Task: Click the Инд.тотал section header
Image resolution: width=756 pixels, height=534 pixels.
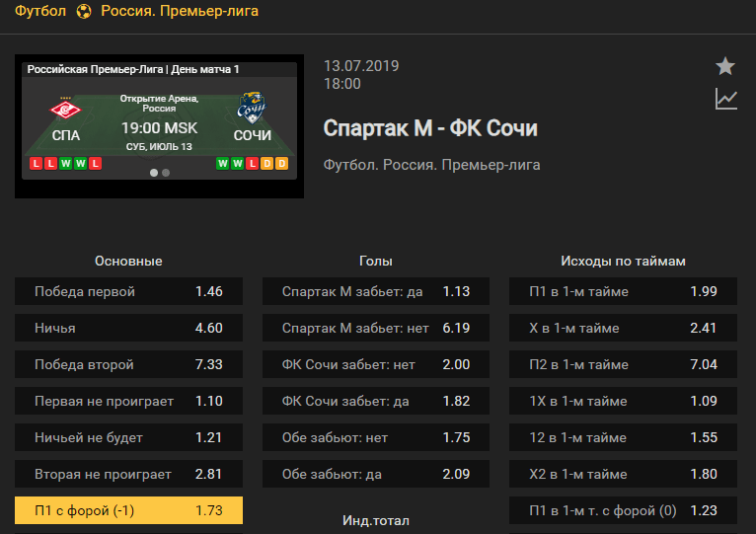Action: pos(376,520)
